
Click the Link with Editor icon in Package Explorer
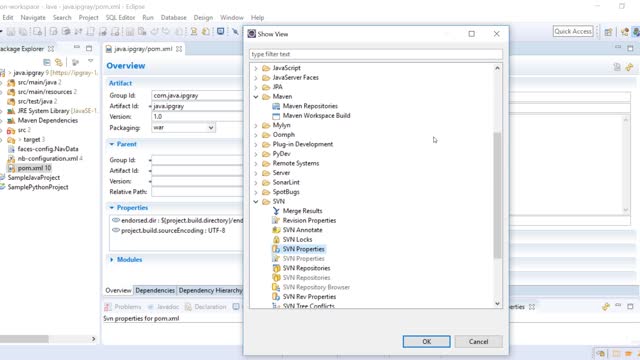click(59, 62)
